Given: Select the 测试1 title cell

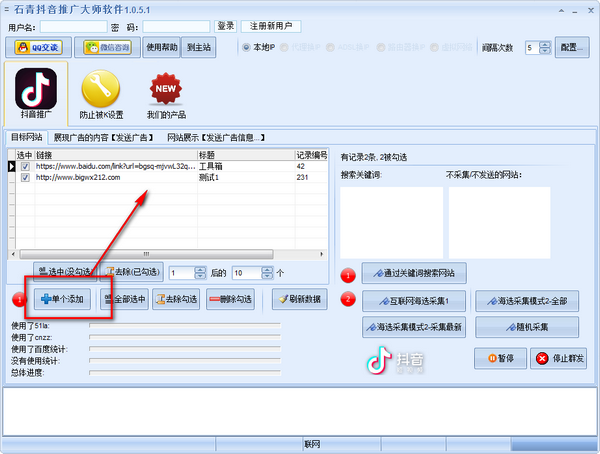Looking at the screenshot, I should point(246,177).
